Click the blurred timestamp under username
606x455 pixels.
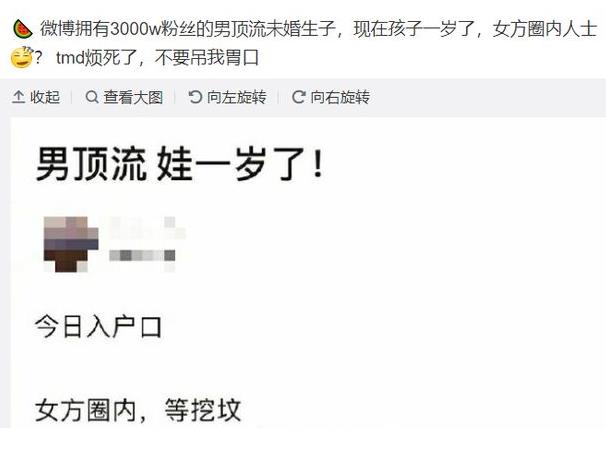[x=142, y=256]
